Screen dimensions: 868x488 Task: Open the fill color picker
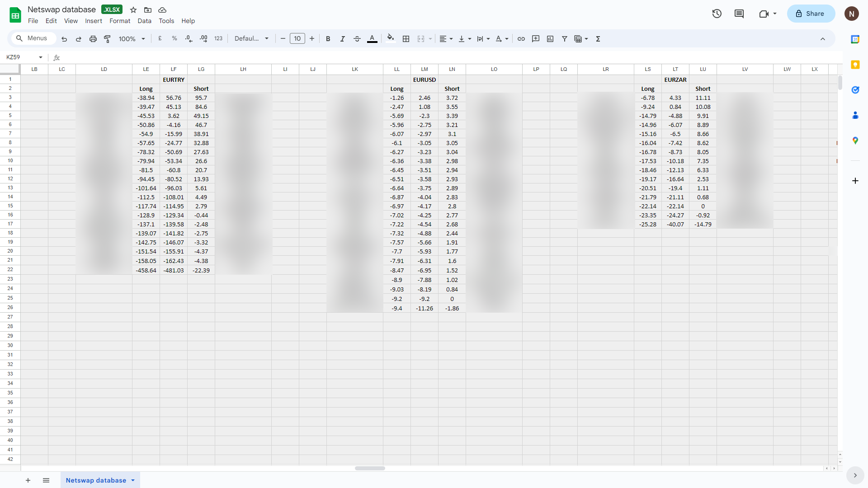391,39
